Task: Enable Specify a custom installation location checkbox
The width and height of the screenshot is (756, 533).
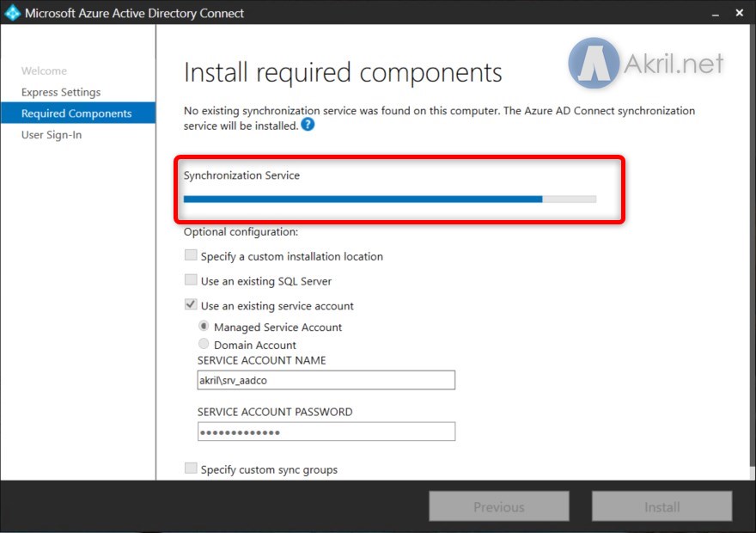Action: (191, 255)
